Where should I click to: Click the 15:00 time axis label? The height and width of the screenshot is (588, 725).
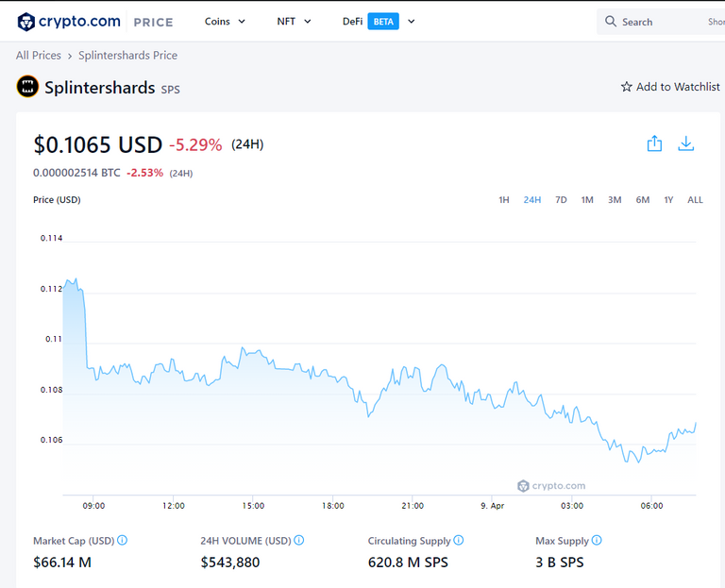point(253,506)
